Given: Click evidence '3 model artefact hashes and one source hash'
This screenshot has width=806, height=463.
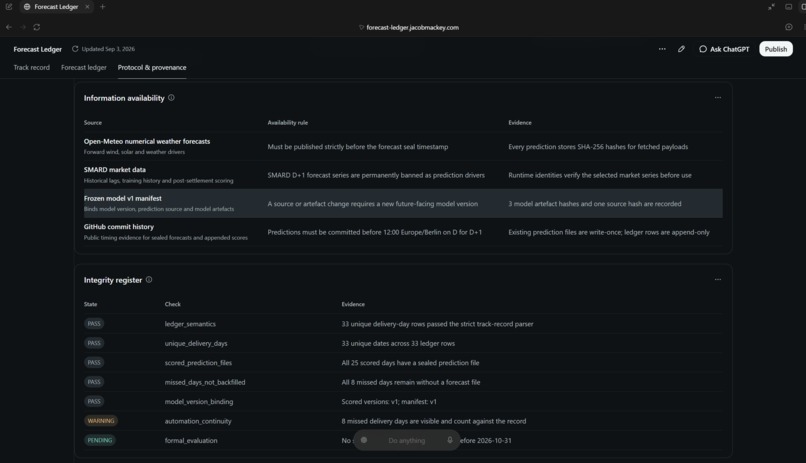Looking at the screenshot, I should (595, 204).
